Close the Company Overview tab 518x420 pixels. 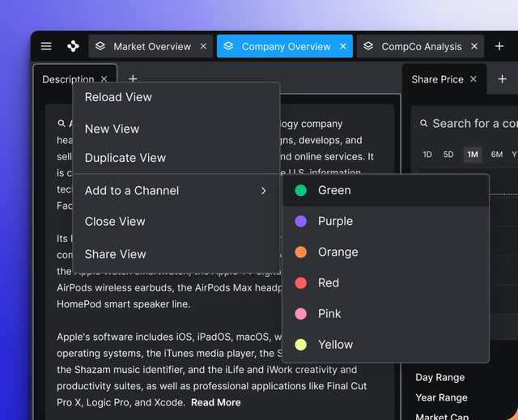pos(343,47)
